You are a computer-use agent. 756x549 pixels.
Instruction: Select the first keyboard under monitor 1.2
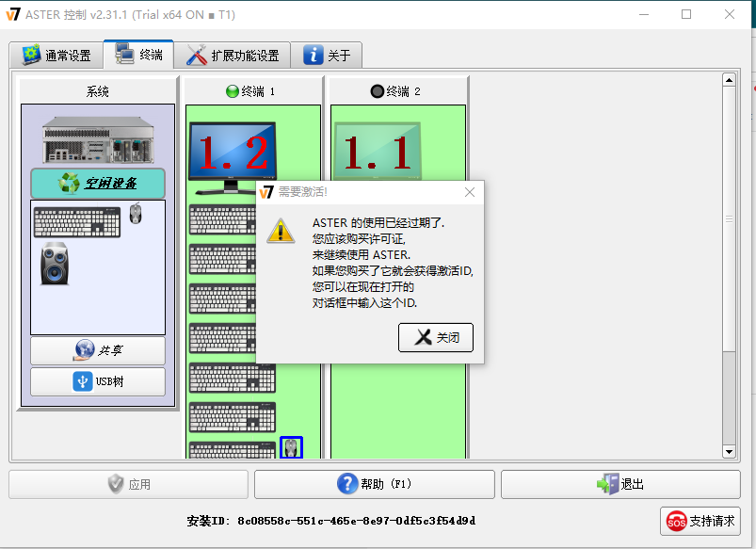pos(222,219)
